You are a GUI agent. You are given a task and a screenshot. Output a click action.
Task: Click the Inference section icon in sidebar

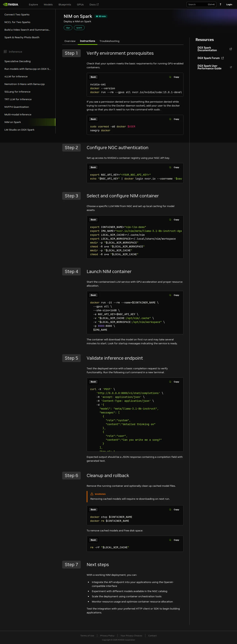pos(5,52)
